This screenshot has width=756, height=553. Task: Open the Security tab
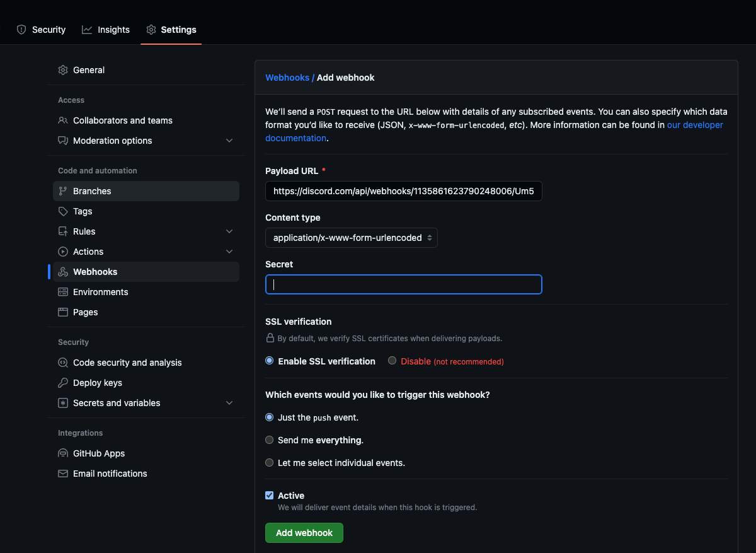pos(41,30)
